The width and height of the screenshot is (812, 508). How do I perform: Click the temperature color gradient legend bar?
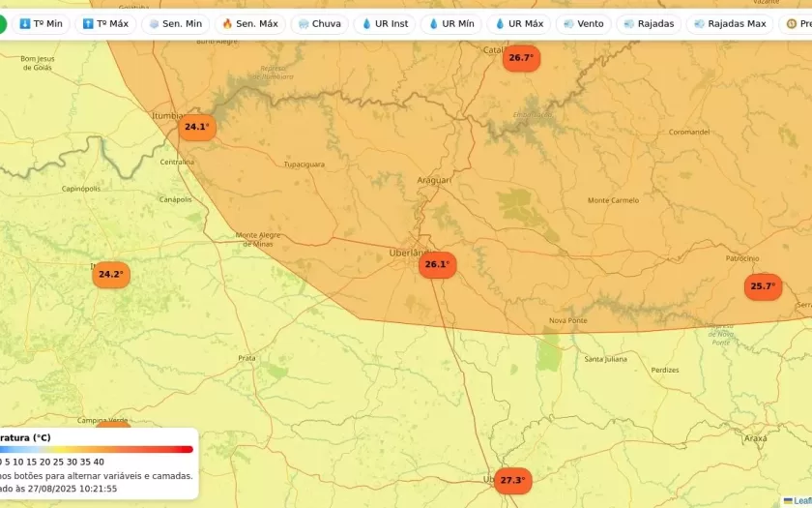pos(97,449)
